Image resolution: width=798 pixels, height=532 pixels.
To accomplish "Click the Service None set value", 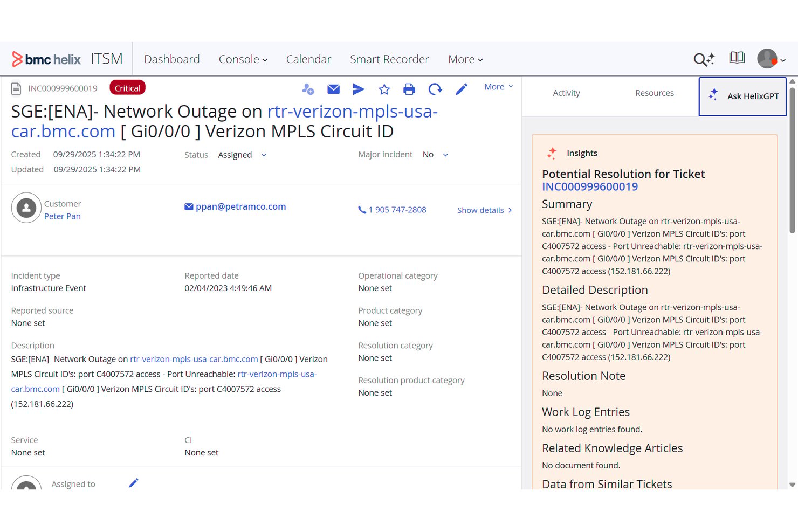I will click(x=28, y=453).
